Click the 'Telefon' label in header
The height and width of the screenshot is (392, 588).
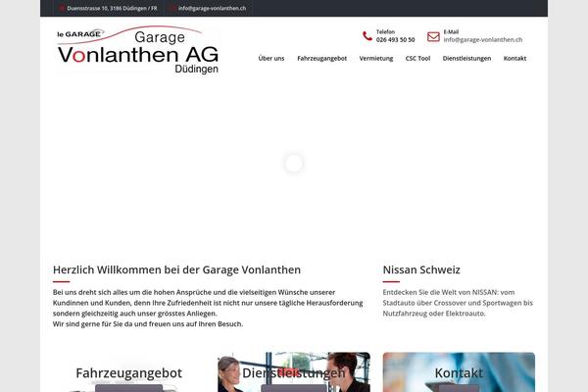pos(385,32)
